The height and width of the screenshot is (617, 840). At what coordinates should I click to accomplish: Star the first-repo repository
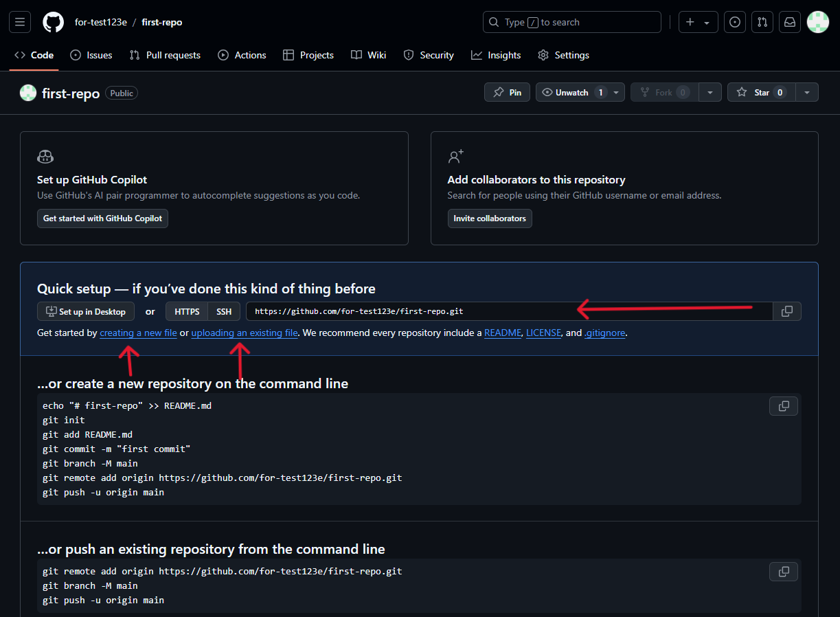tap(760, 92)
